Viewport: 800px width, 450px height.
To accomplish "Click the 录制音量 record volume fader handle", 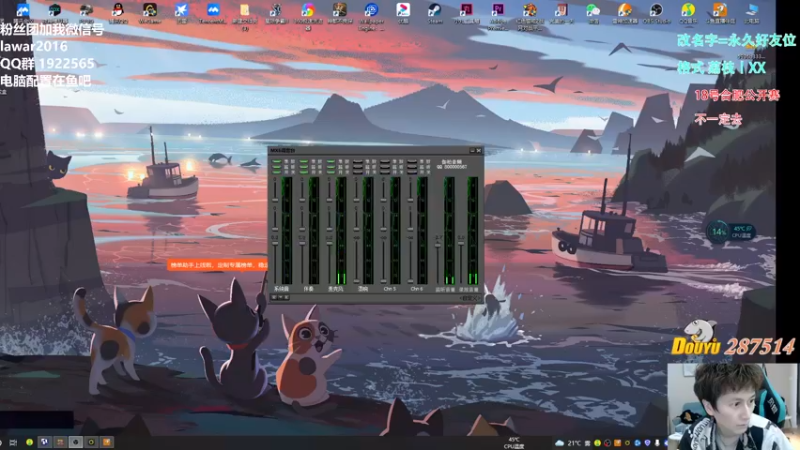I will (x=461, y=243).
